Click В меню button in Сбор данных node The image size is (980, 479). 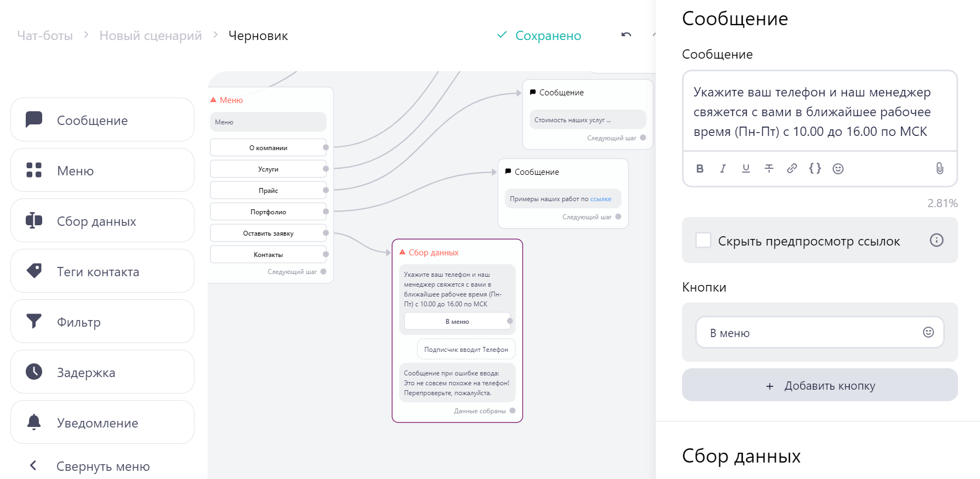pyautogui.click(x=457, y=321)
